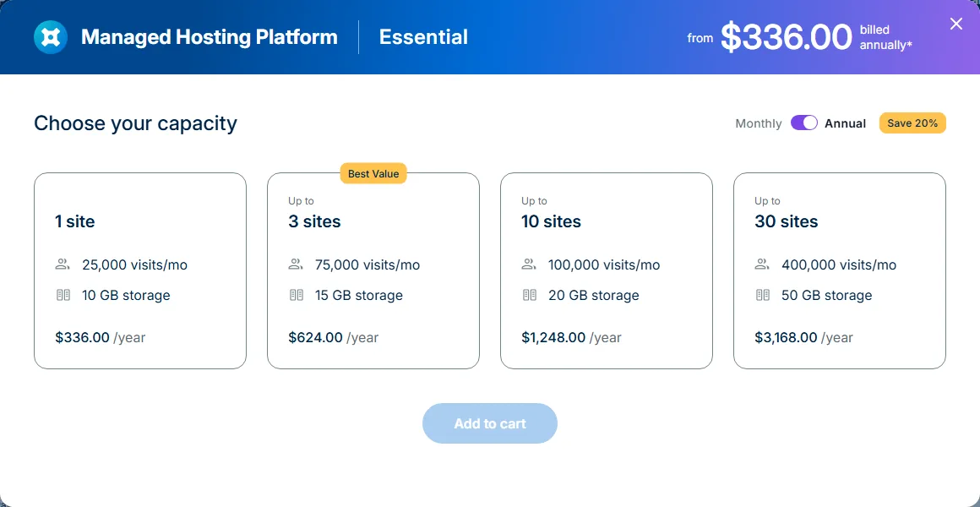
Task: Click visitors icon beside 400,000 visits/mo
Action: (762, 264)
